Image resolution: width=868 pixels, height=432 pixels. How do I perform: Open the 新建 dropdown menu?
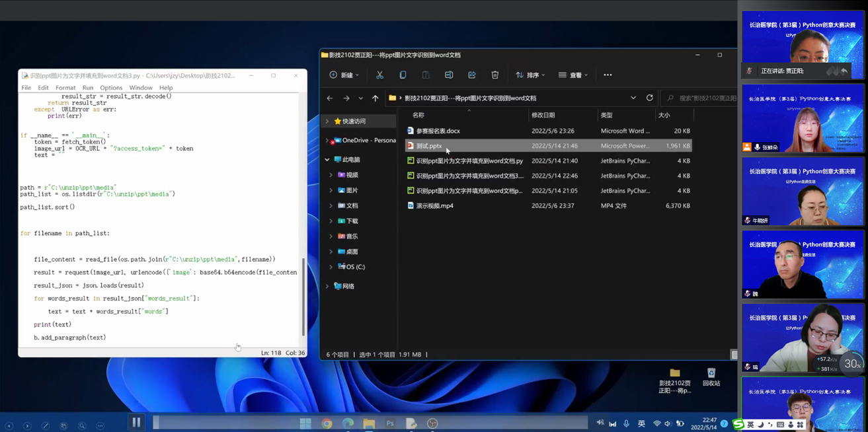[x=344, y=75]
